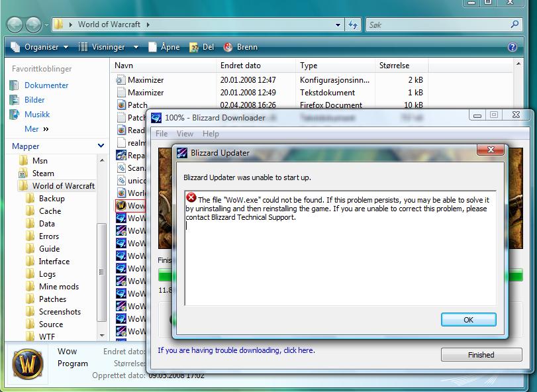Click the Finished button in Blizzard Downloader
The image size is (537, 392).
point(481,355)
